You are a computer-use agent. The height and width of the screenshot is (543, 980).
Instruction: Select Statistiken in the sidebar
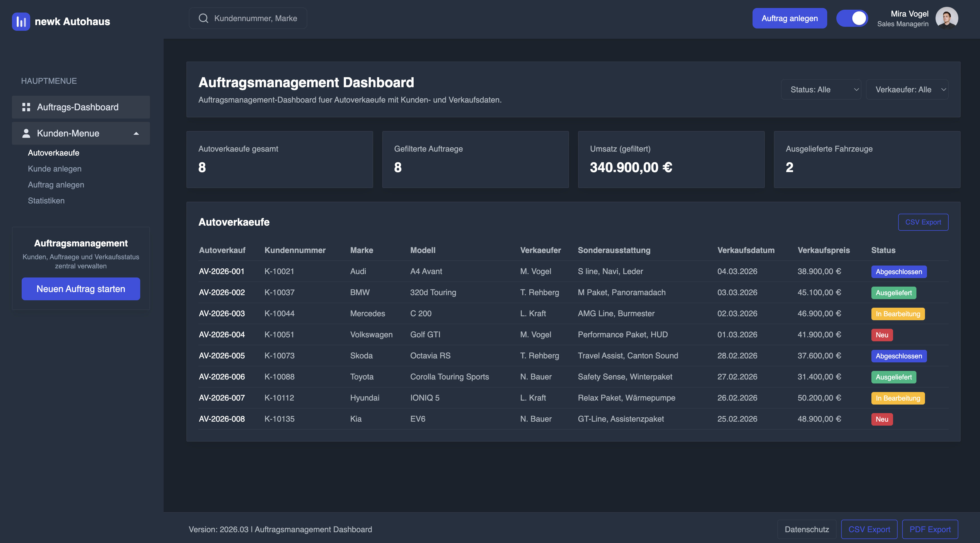click(x=46, y=200)
